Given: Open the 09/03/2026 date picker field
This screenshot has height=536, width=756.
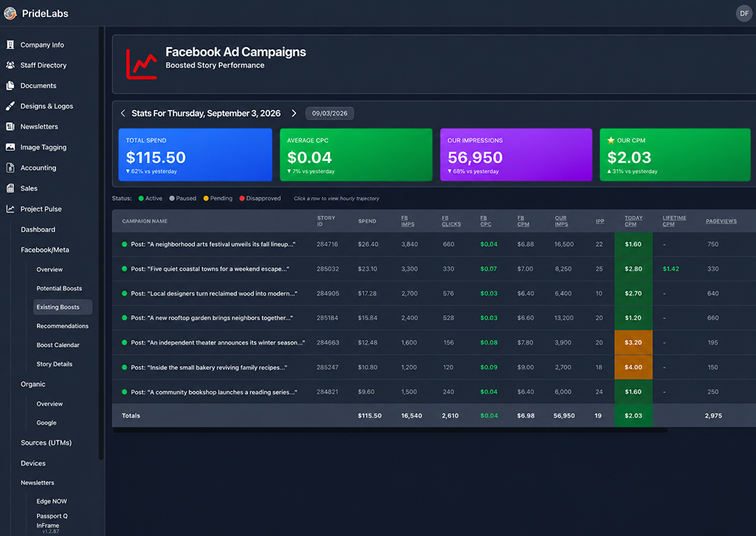Looking at the screenshot, I should tap(330, 113).
